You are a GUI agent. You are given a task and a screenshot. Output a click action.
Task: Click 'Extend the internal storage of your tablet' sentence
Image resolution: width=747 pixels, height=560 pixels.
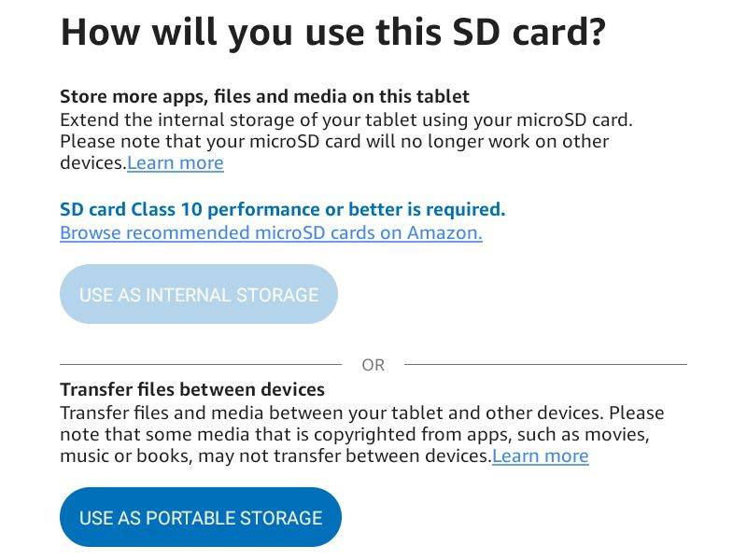[x=345, y=119]
